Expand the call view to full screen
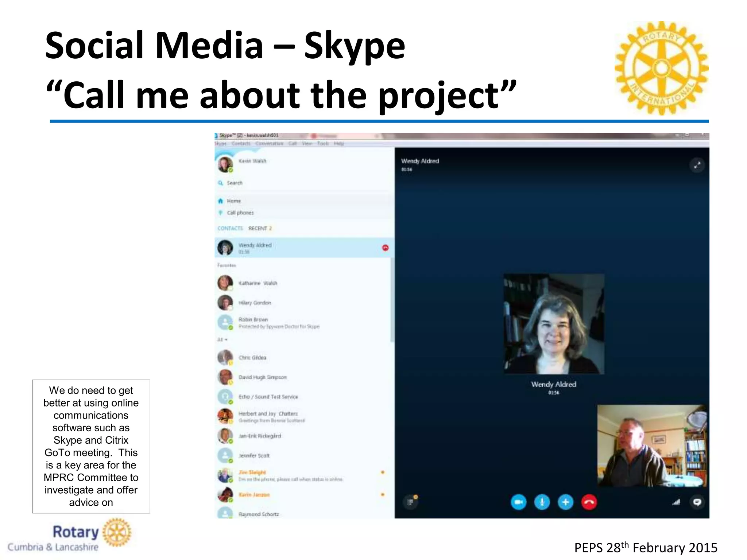 pyautogui.click(x=697, y=165)
